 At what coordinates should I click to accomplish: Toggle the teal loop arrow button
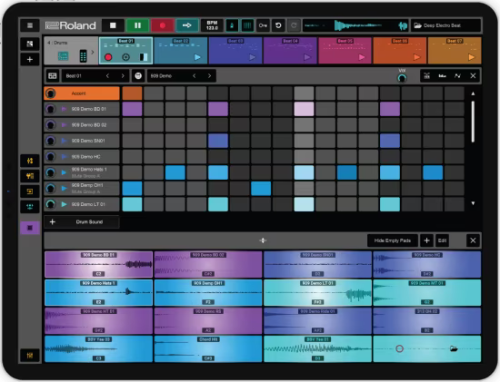point(187,25)
